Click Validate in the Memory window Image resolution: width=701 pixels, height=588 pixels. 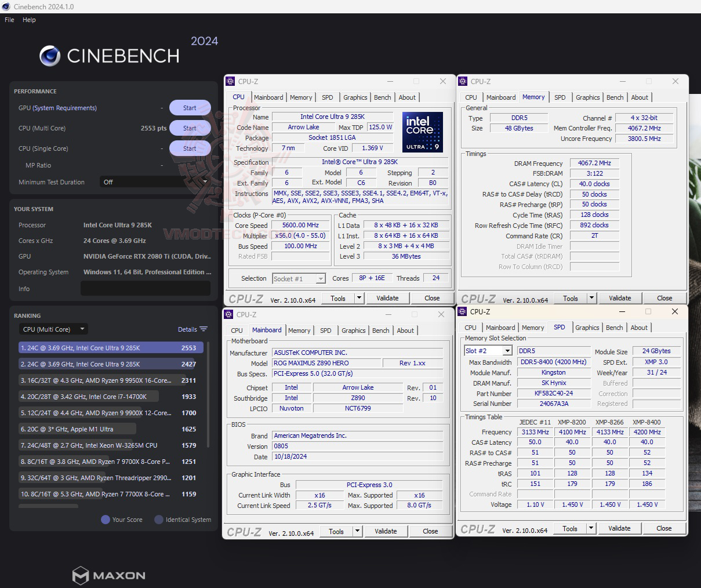pos(620,297)
